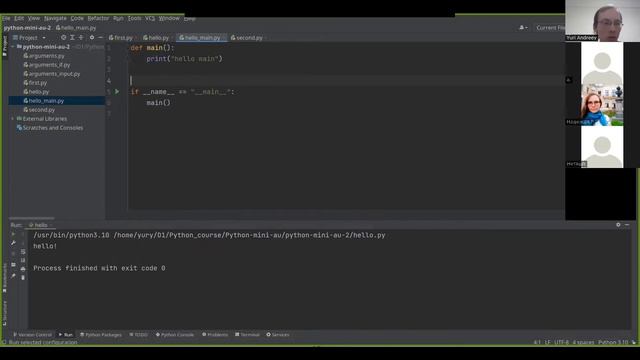This screenshot has height=360, width=640.
Task: Click the pin tab icon in Run panel
Action: point(13,276)
